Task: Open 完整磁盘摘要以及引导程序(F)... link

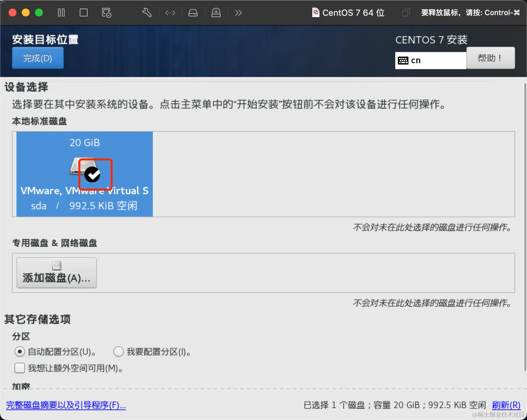Action: point(66,405)
